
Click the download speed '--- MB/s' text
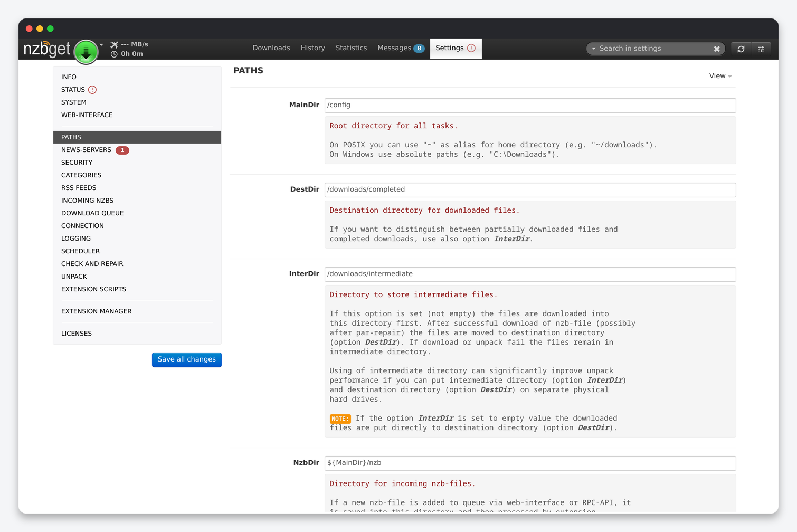[x=135, y=44]
